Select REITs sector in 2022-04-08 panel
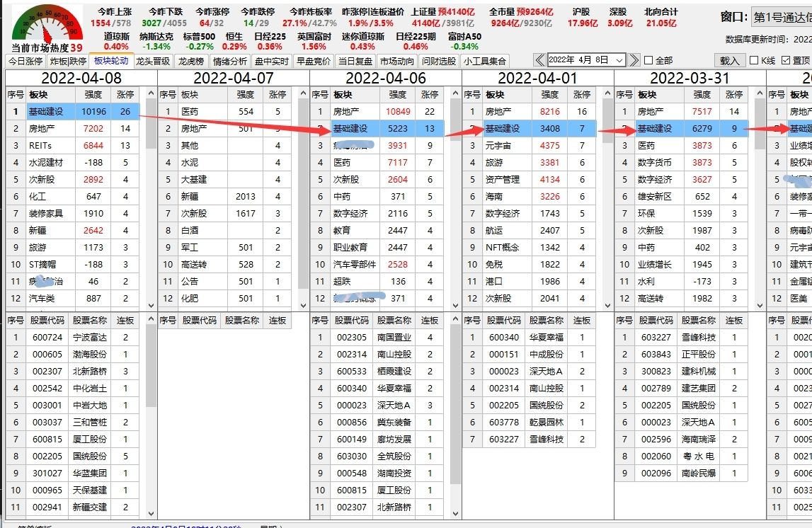Viewport: 812px width, 528px height. click(72, 146)
